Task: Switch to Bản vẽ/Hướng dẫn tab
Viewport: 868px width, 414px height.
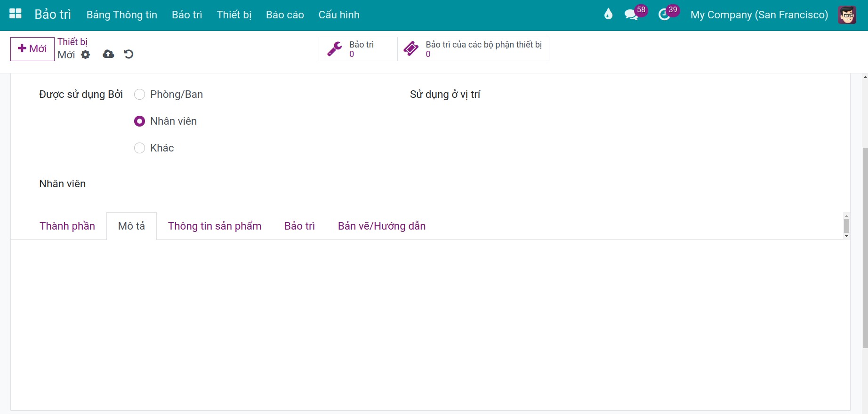Action: (x=382, y=226)
